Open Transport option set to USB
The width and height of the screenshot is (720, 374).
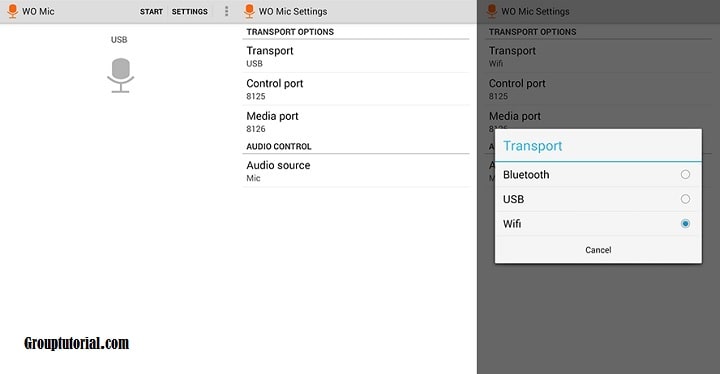click(356, 57)
